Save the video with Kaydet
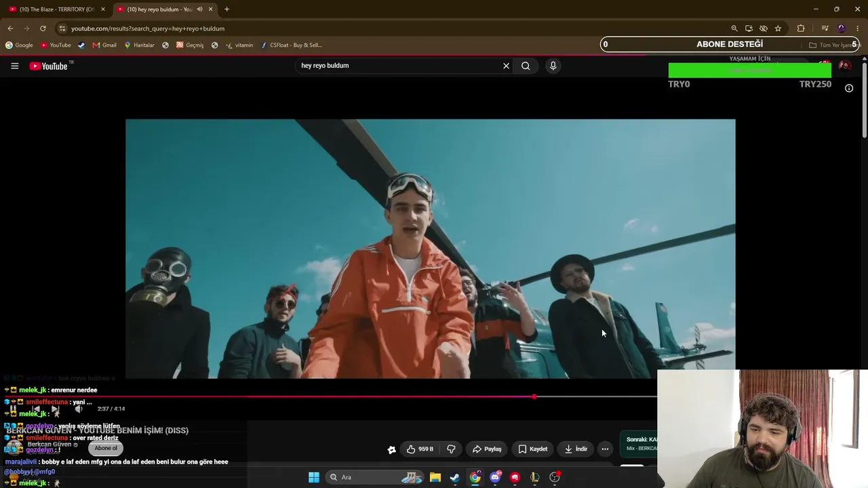 532,449
